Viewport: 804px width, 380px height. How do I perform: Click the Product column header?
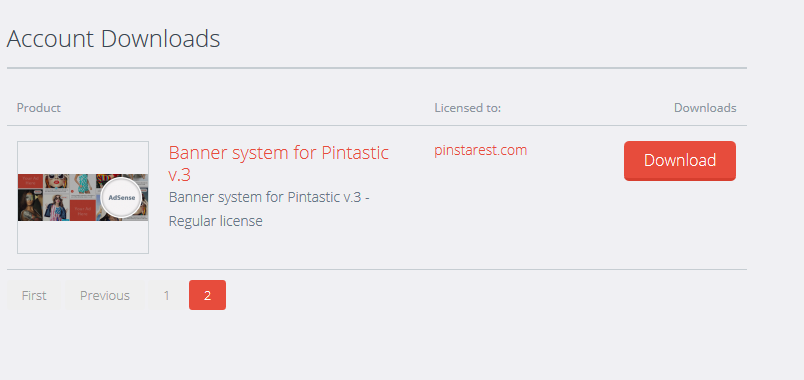[x=38, y=108]
